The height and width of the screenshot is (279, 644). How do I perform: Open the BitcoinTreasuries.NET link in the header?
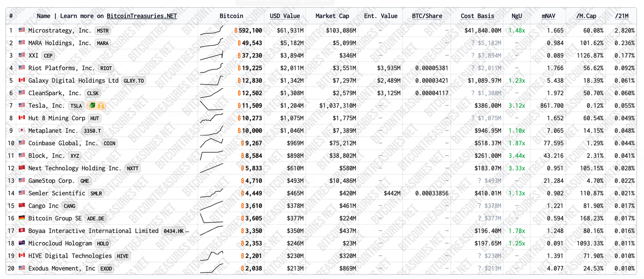coord(142,16)
